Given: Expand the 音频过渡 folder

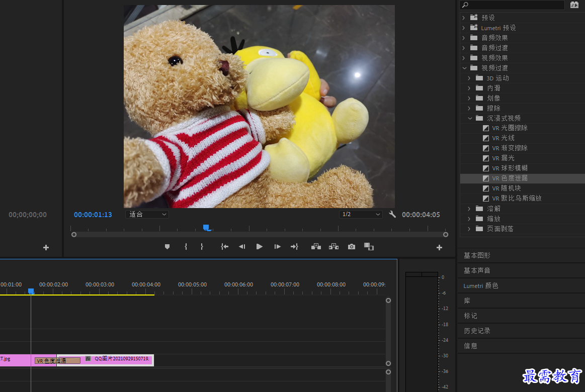Looking at the screenshot, I should (464, 48).
